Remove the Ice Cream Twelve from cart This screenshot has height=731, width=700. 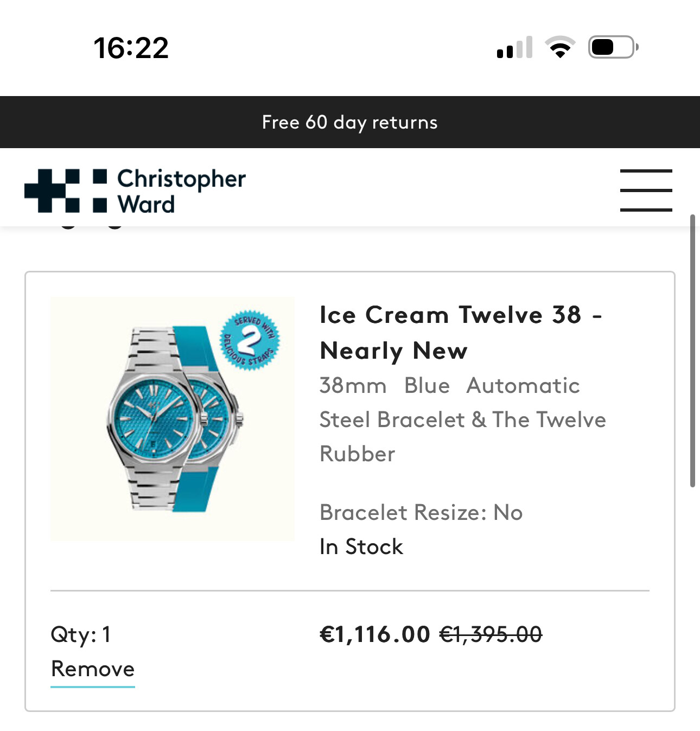(x=93, y=669)
